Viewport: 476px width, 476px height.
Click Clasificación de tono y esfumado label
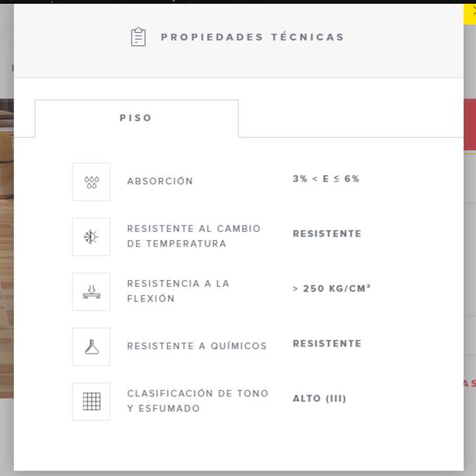[x=198, y=401]
